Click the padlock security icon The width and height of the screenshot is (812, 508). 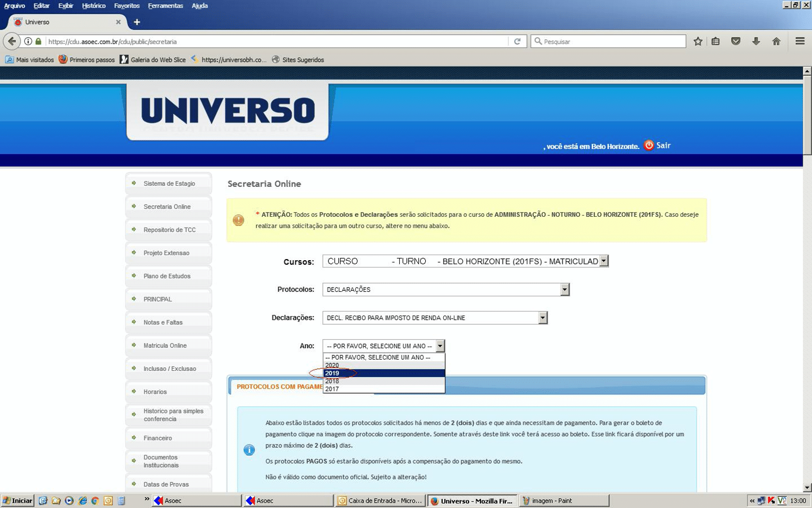click(38, 41)
